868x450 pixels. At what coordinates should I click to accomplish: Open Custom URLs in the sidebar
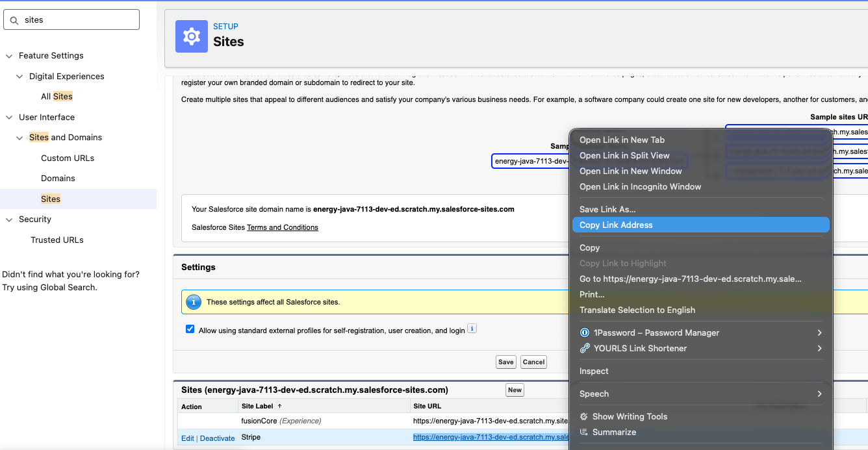[68, 158]
